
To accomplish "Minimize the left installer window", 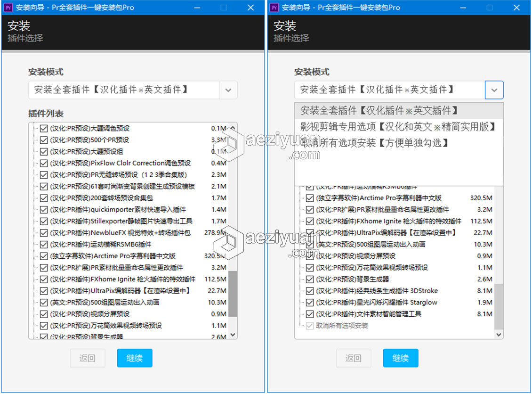I will pos(197,8).
